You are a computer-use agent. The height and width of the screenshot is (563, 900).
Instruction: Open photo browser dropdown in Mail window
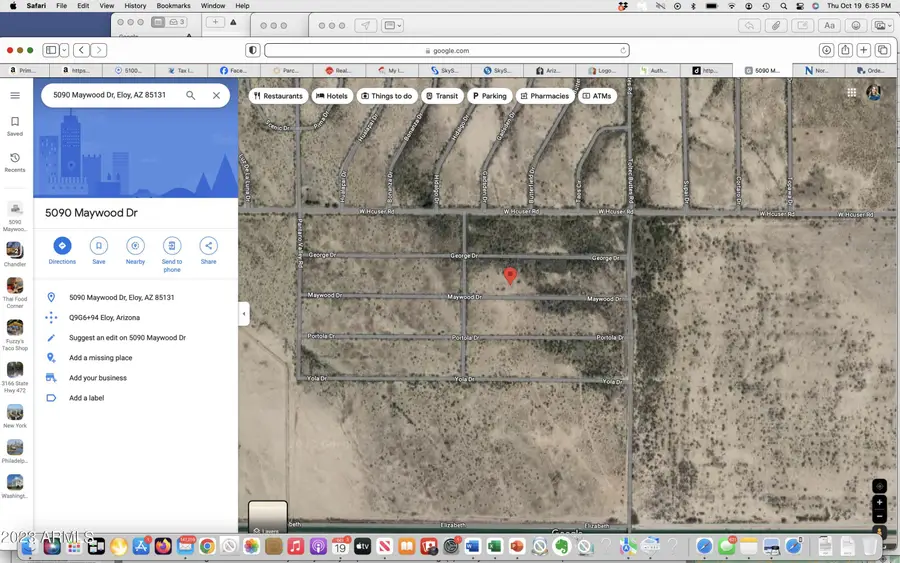tap(882, 25)
